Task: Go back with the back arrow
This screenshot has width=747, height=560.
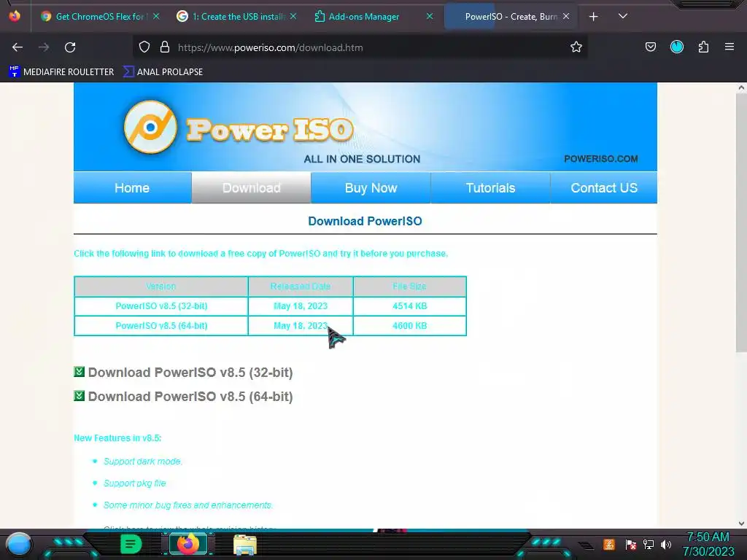Action: (18, 47)
